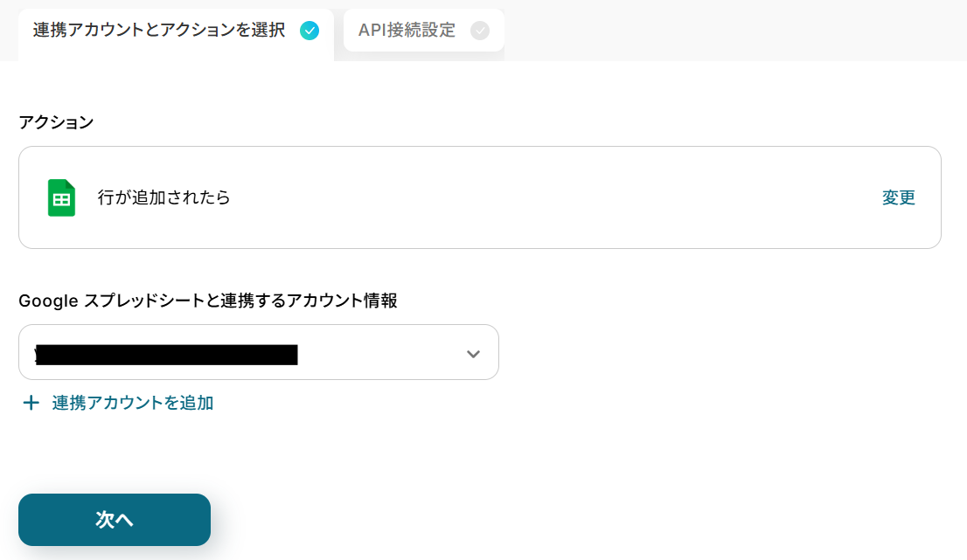Click the Google Sheets icon in action card
The width and height of the screenshot is (967, 560).
point(62,197)
